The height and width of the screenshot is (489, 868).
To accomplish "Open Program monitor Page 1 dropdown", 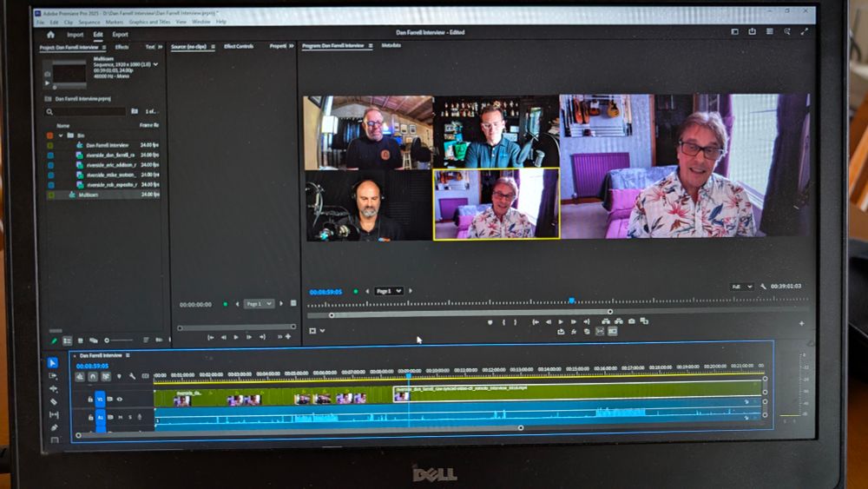I will click(389, 291).
